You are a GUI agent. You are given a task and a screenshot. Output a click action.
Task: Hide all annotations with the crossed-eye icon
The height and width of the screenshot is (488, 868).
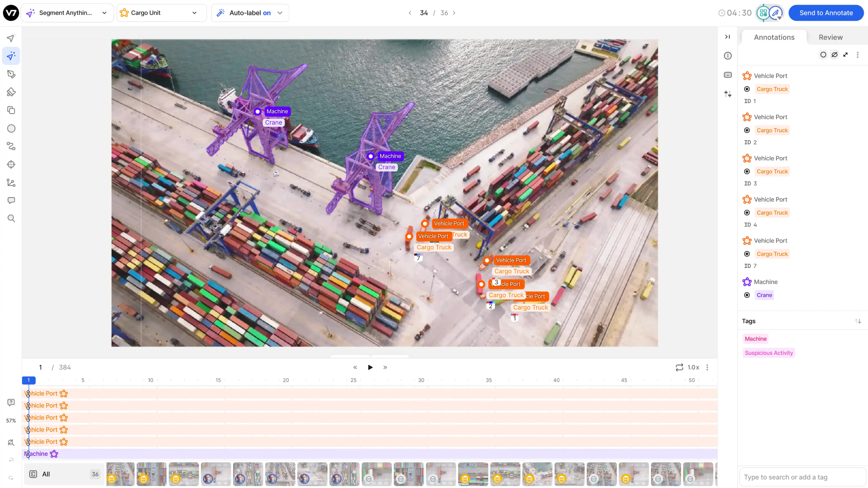(834, 54)
